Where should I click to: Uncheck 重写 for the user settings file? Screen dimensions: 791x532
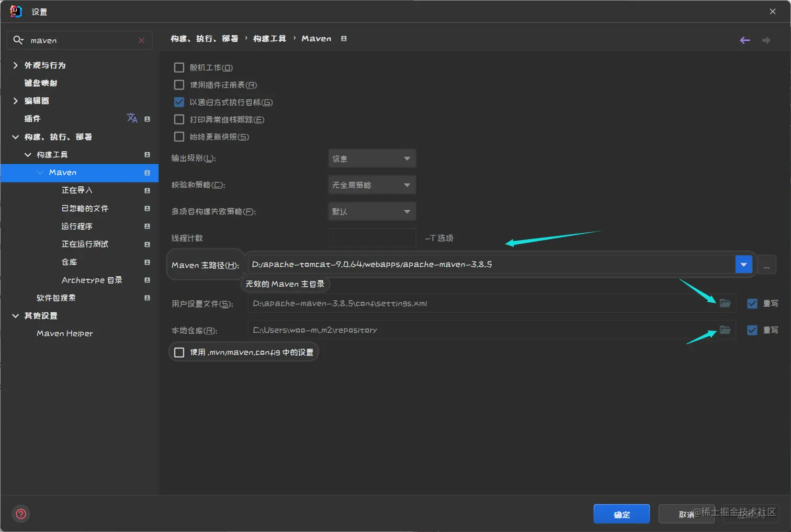752,303
